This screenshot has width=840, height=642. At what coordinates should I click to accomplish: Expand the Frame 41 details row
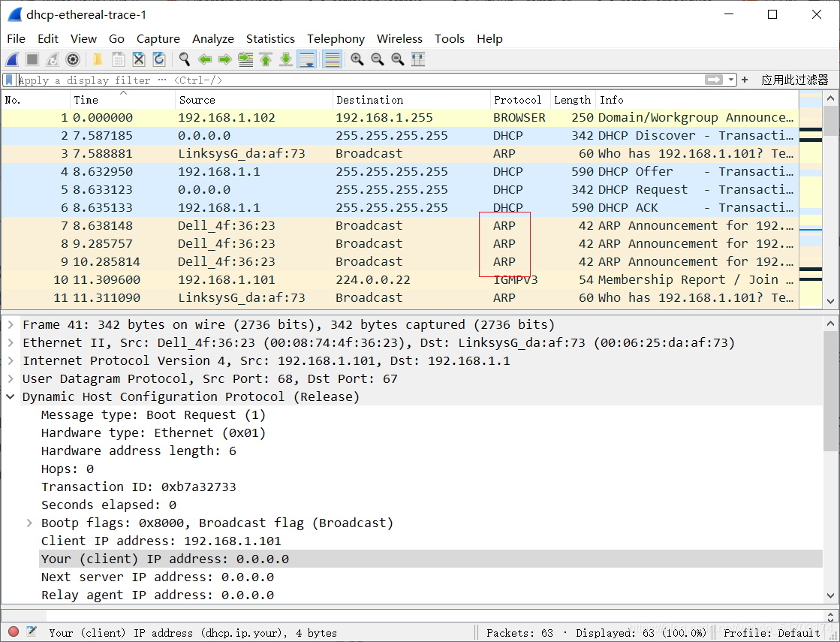pos(11,324)
